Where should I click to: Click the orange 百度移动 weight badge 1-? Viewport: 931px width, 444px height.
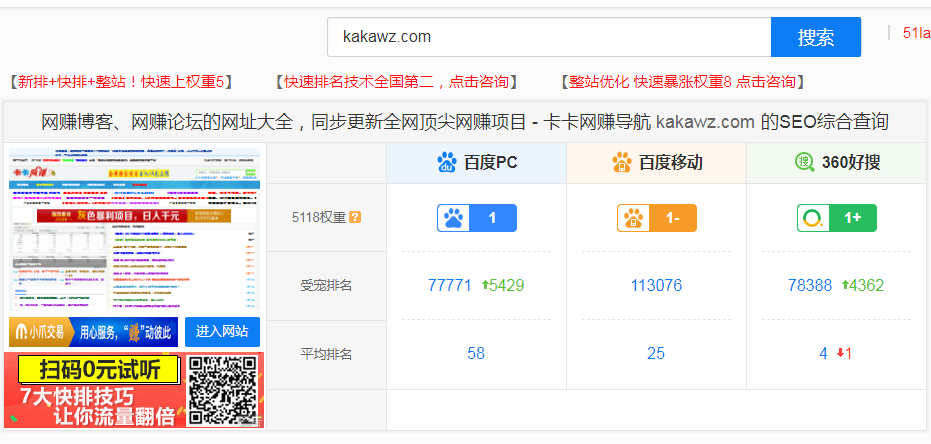657,218
